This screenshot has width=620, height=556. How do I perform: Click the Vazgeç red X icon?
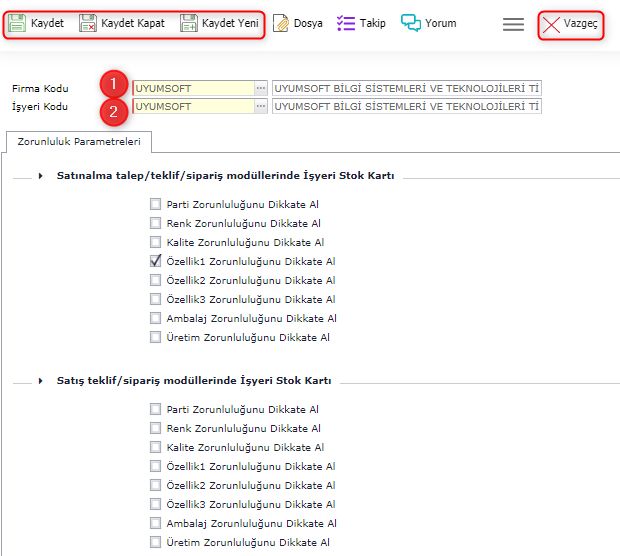[551, 26]
